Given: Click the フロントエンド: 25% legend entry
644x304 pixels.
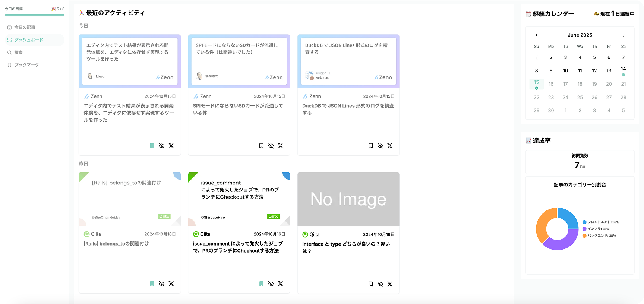Looking at the screenshot, I should [601, 222].
